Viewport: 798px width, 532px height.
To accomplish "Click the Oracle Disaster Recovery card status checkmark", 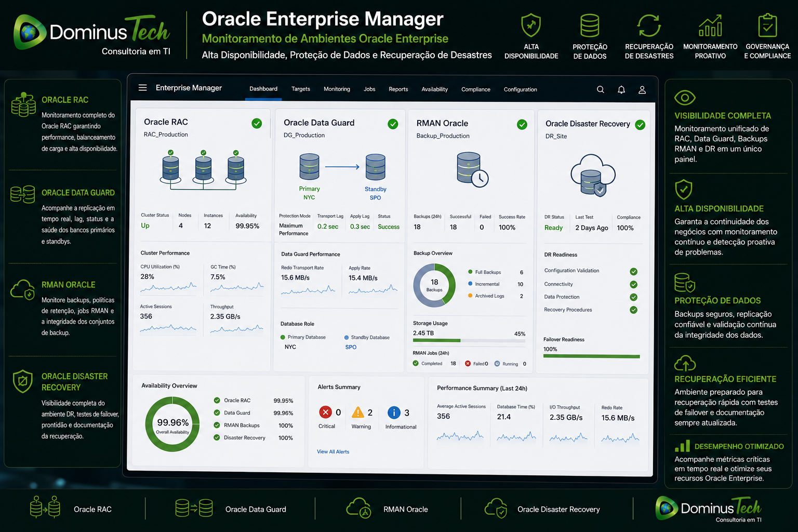I will (x=640, y=125).
